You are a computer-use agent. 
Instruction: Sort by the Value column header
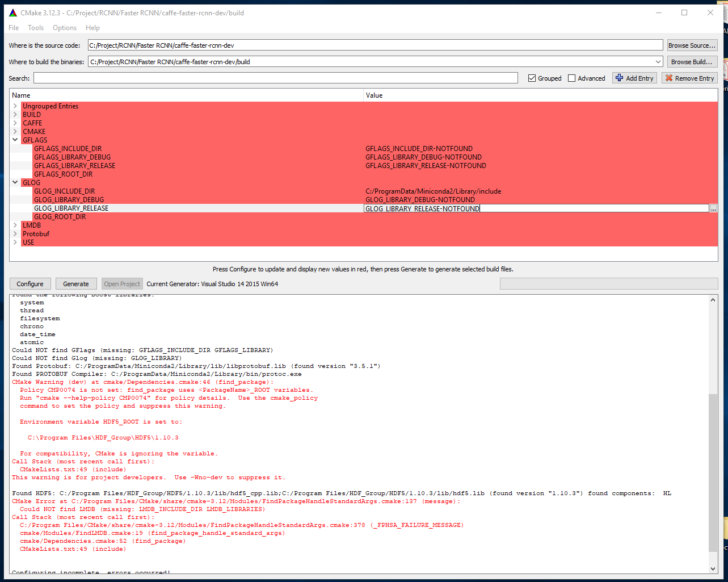(541, 95)
